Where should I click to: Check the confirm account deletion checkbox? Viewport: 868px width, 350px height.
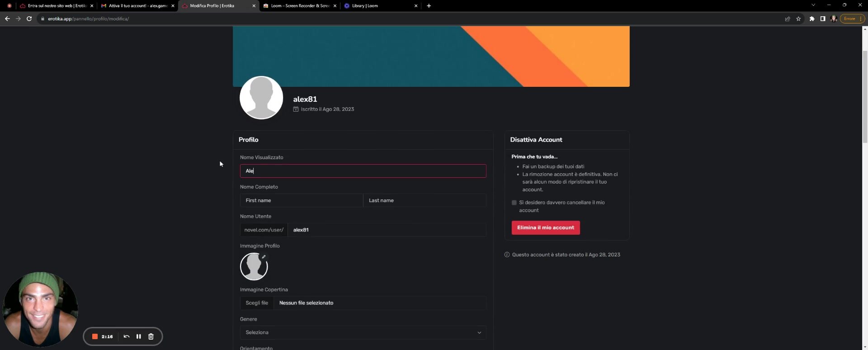[x=514, y=203]
